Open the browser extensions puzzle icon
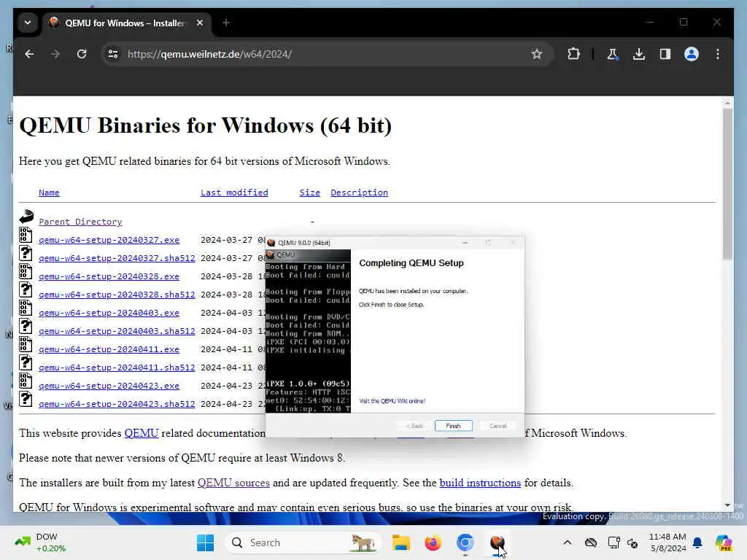This screenshot has height=560, width=747. click(x=573, y=54)
